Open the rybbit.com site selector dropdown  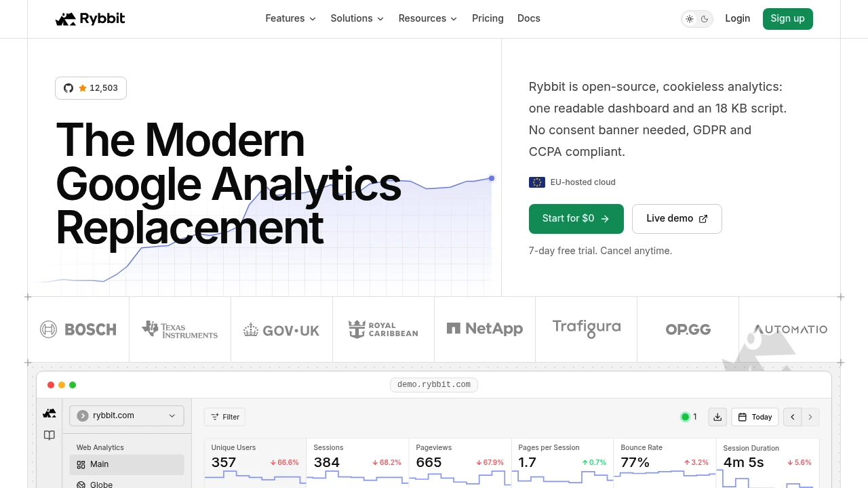coord(127,415)
